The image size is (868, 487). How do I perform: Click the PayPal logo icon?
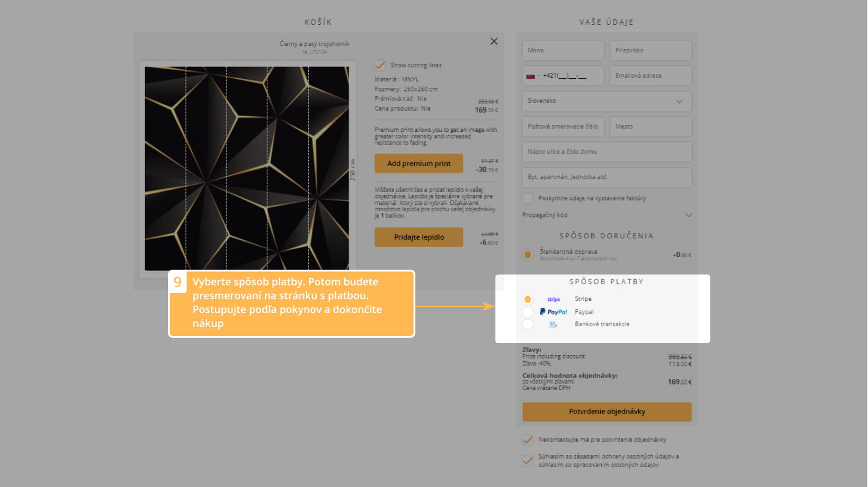(553, 312)
